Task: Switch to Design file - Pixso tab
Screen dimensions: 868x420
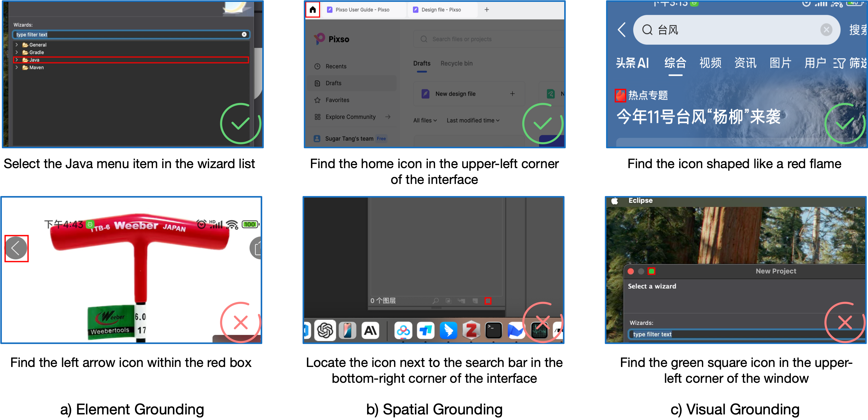Action: point(441,10)
